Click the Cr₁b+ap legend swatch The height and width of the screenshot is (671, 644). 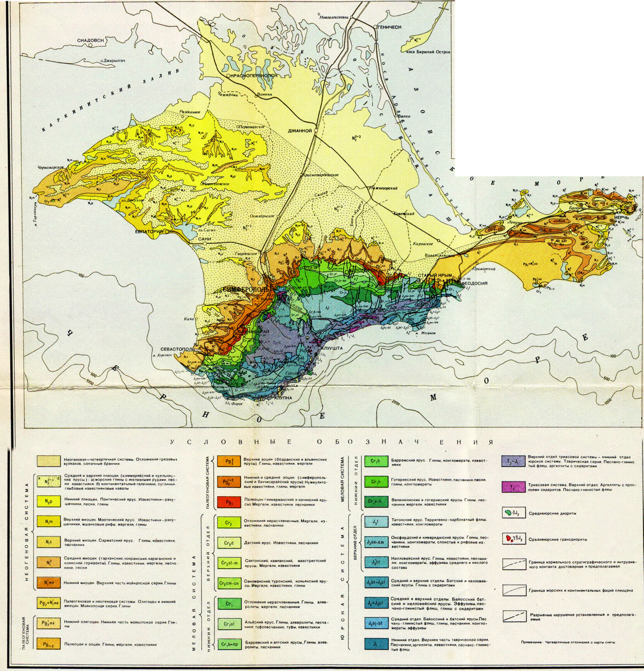[x=229, y=644]
